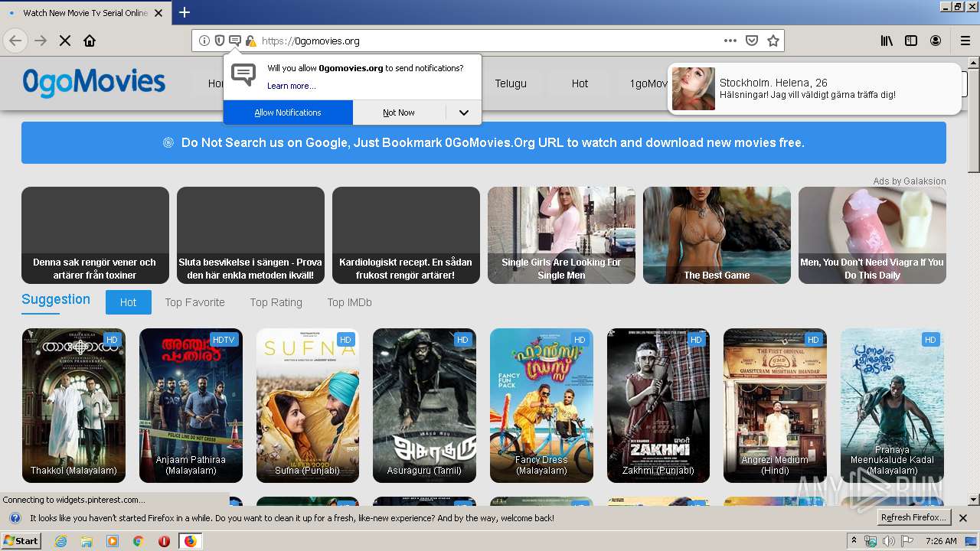Switch to the Top Rating tab
Image resolution: width=980 pixels, height=551 pixels.
coord(276,302)
